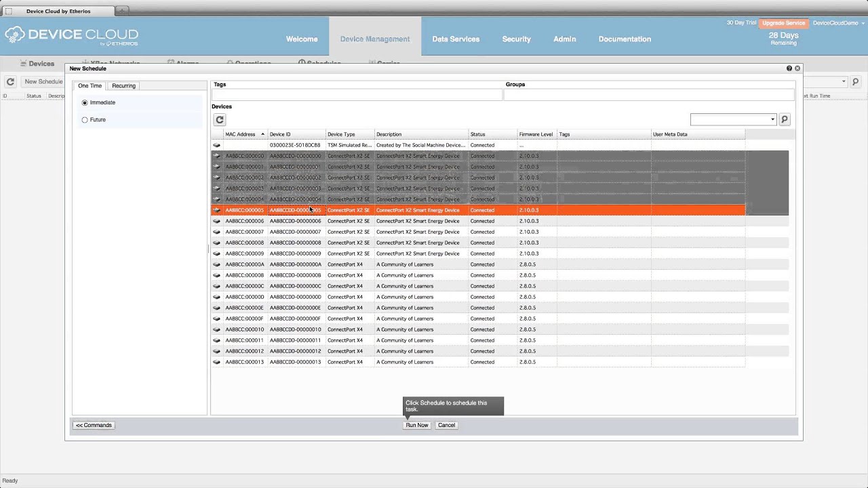This screenshot has height=488, width=868.
Task: Click the Tags input field
Action: (357, 95)
